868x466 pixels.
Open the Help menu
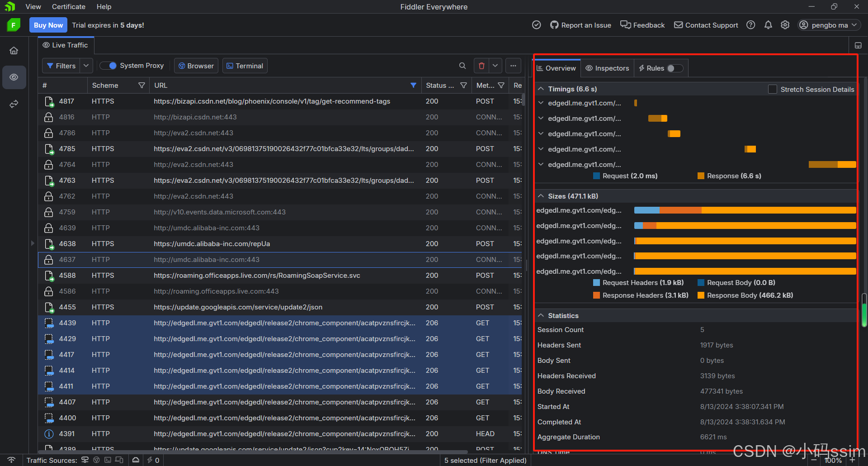click(104, 7)
